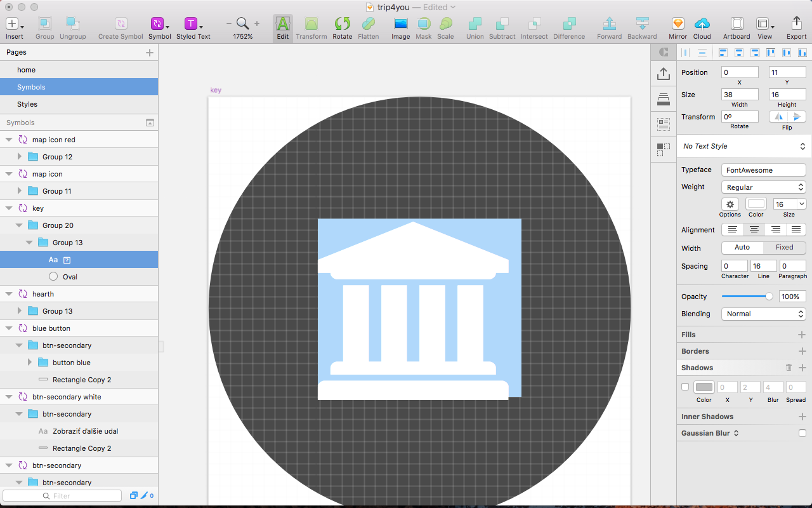
Task: Select the Scale tool
Action: [445, 27]
